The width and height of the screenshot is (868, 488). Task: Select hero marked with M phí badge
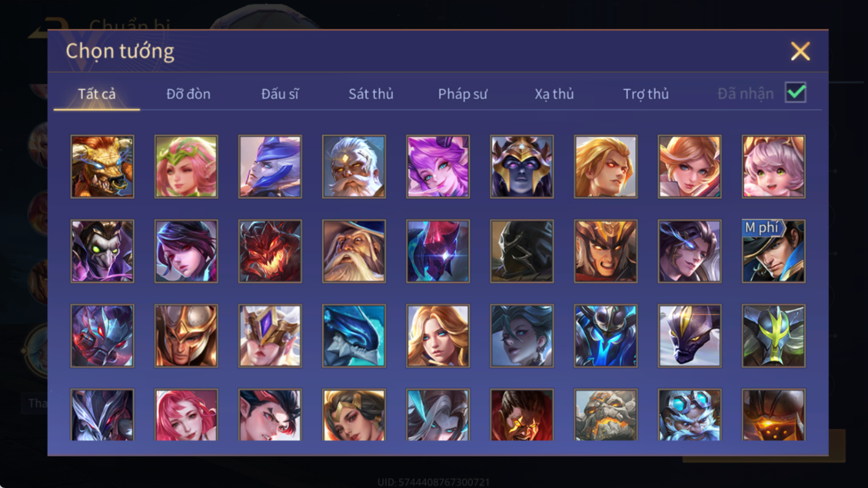tap(774, 251)
